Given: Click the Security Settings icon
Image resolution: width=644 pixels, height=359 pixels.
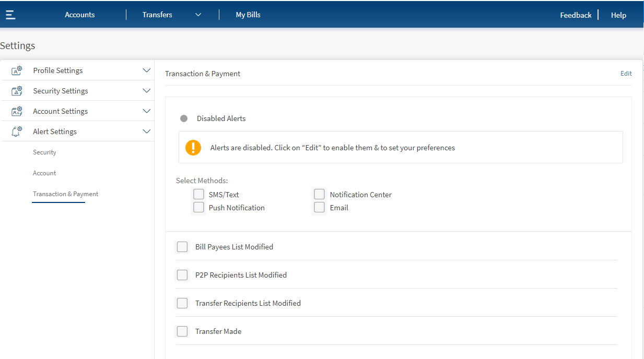Looking at the screenshot, I should [17, 91].
